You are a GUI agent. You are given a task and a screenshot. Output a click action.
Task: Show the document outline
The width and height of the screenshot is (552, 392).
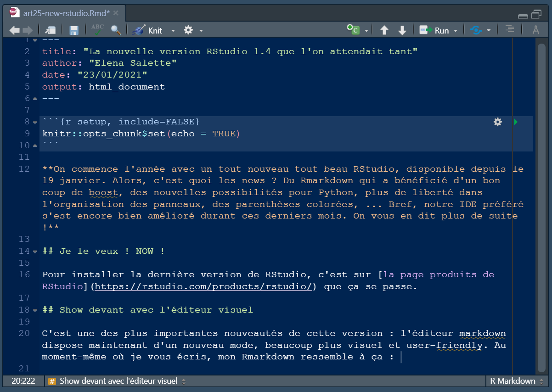pyautogui.click(x=510, y=30)
